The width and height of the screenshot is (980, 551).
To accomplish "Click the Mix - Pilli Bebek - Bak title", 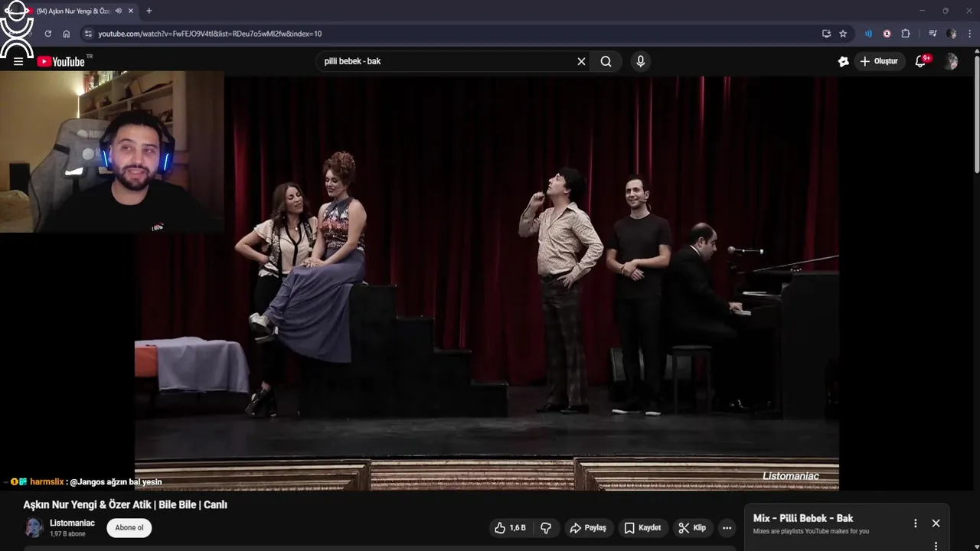I will point(802,518).
